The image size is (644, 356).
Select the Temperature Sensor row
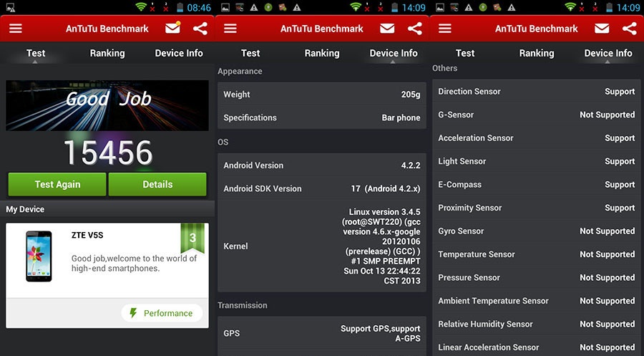537,254
